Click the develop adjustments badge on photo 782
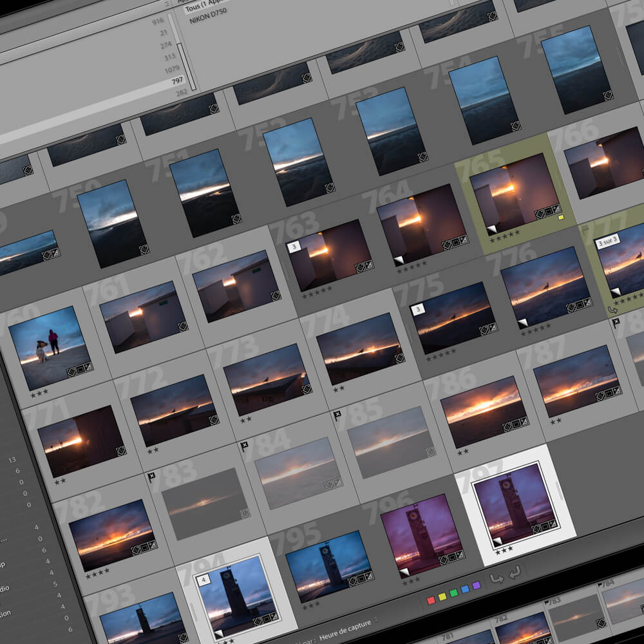 click(152, 545)
